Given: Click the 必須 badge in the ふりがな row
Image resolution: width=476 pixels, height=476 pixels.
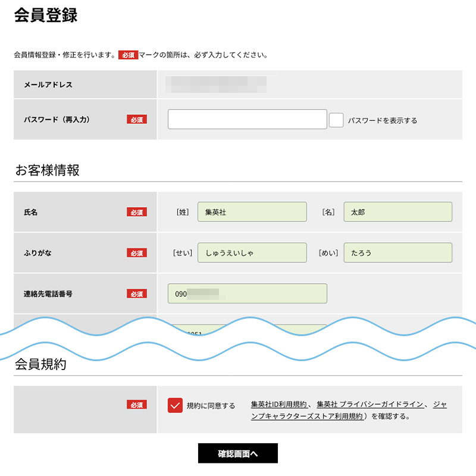Looking at the screenshot, I should pyautogui.click(x=136, y=253).
